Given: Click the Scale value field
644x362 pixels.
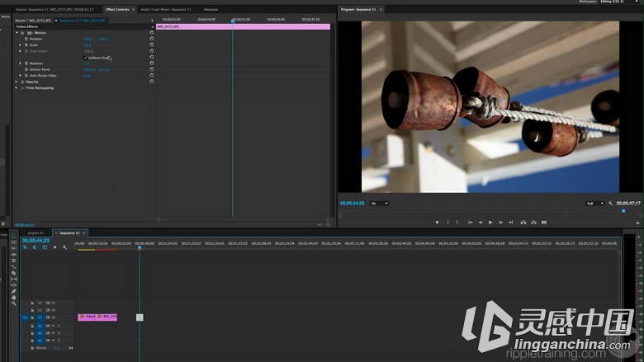Looking at the screenshot, I should coord(88,45).
